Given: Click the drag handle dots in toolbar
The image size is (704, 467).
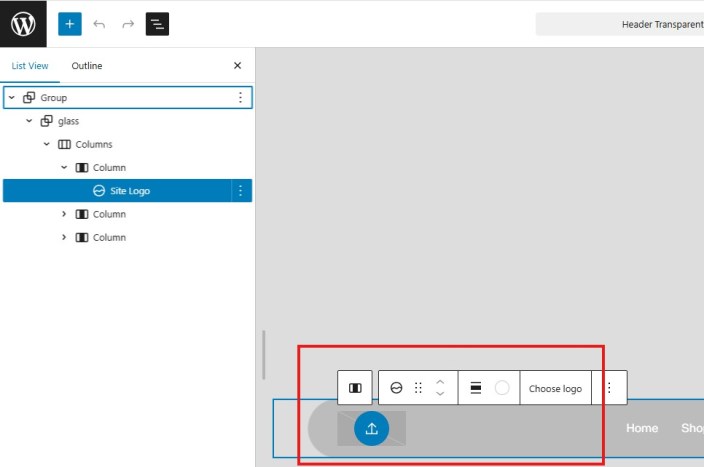Looking at the screenshot, I should (418, 388).
